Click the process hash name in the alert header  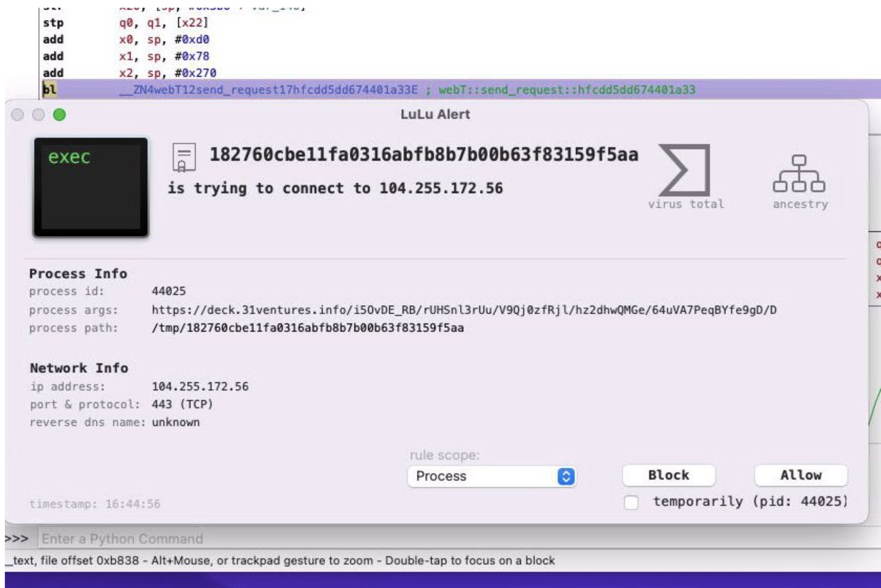[424, 155]
